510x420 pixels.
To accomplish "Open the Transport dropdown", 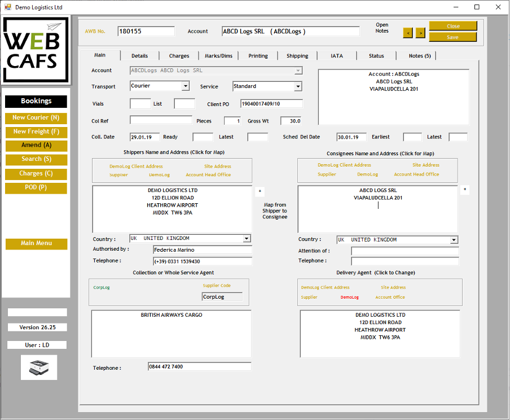I will 185,86.
